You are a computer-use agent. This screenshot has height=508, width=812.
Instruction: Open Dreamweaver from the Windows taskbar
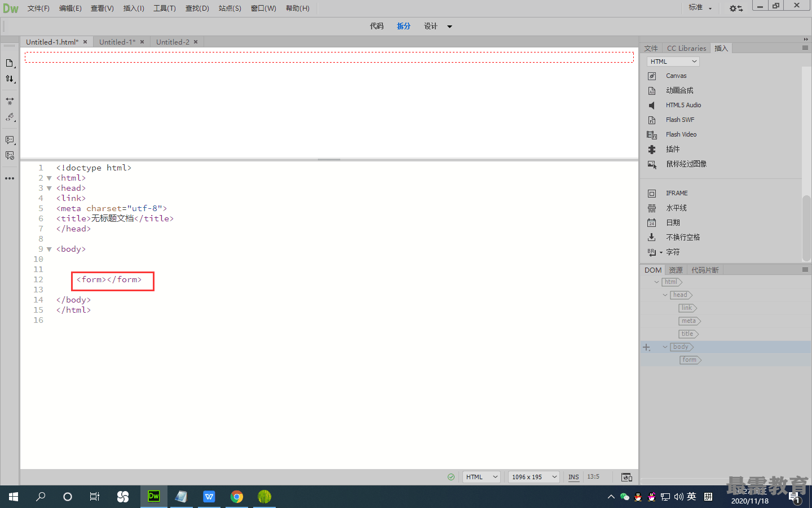pyautogui.click(x=153, y=497)
